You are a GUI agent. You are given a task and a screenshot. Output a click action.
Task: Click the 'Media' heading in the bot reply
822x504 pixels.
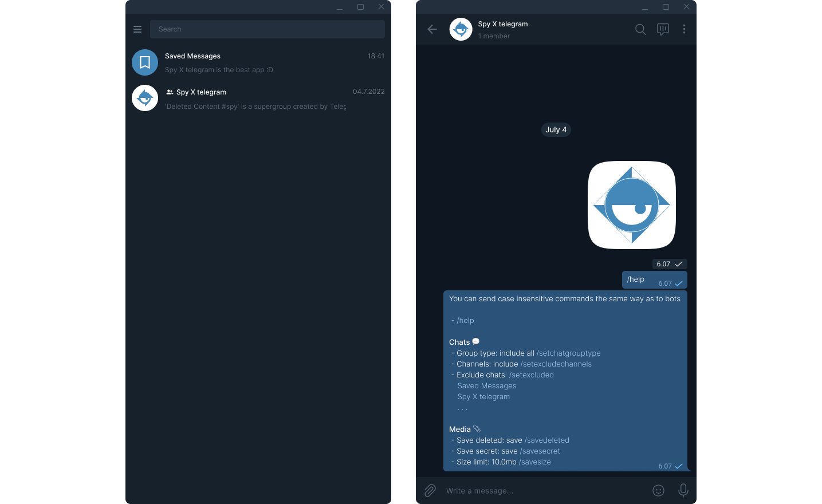460,430
